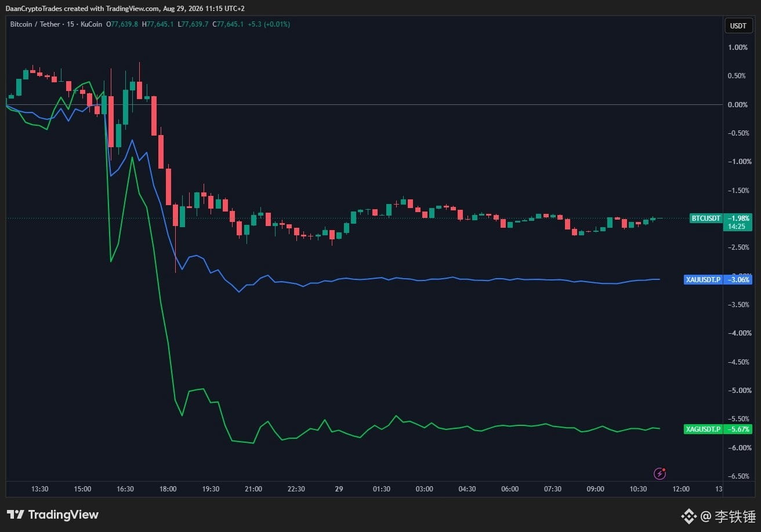Click the 0.50% price scale label
Screen dimensions: 761x532
pos(737,76)
